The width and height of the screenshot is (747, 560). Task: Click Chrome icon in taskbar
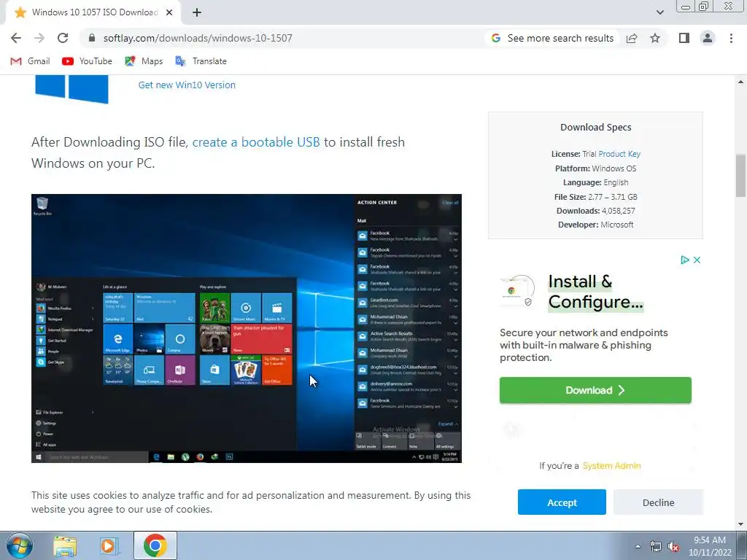[155, 545]
